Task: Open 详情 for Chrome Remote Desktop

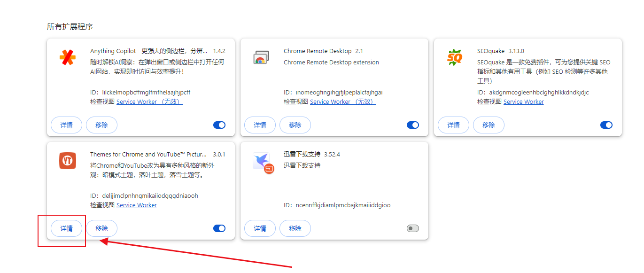Action: pyautogui.click(x=260, y=125)
